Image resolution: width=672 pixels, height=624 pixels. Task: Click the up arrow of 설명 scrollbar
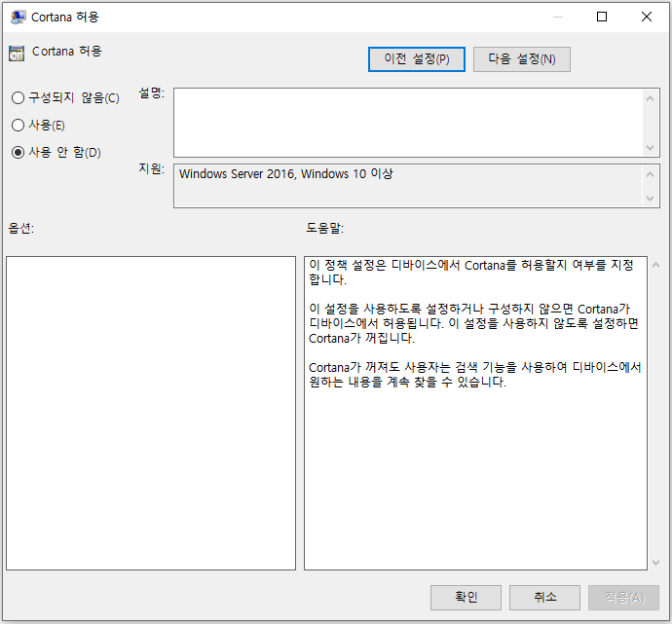coord(651,98)
